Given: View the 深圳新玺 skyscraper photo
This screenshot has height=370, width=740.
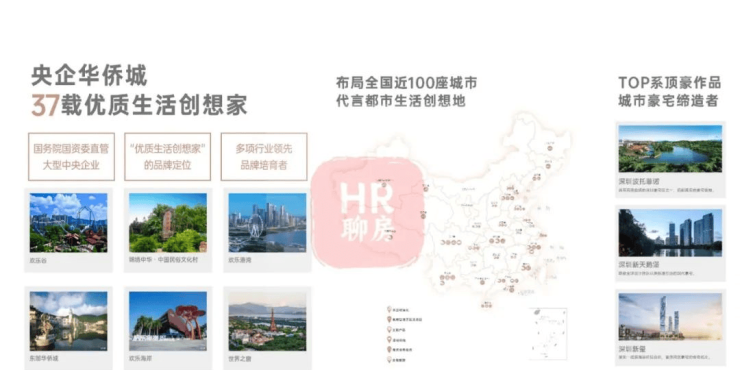Looking at the screenshot, I should [670, 317].
